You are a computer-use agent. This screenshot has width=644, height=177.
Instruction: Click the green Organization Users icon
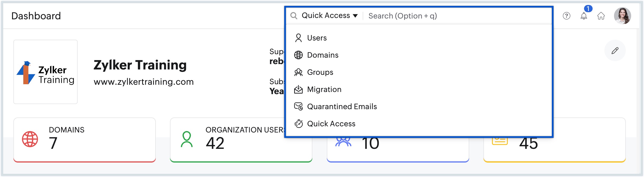point(187,139)
